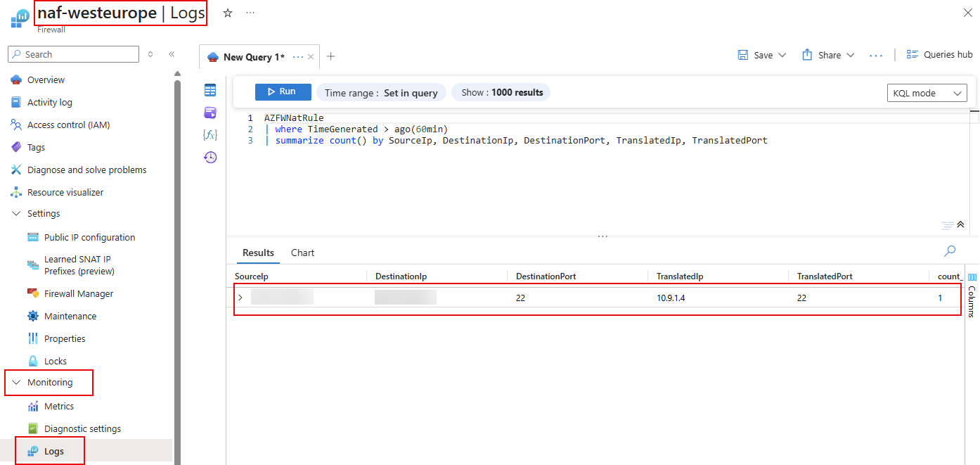This screenshot has height=465, width=980.
Task: Click the Time range selector pill
Action: 381,93
